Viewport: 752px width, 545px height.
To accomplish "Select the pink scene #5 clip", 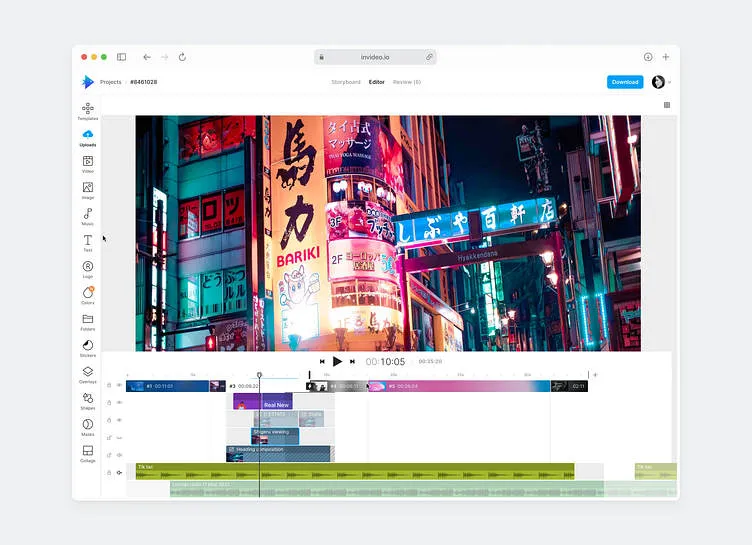I will (459, 386).
